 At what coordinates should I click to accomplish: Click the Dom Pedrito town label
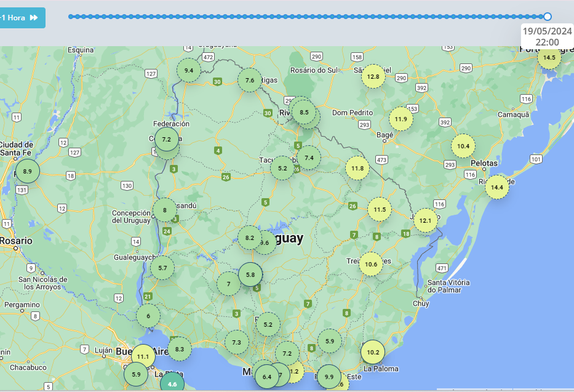pyautogui.click(x=353, y=113)
